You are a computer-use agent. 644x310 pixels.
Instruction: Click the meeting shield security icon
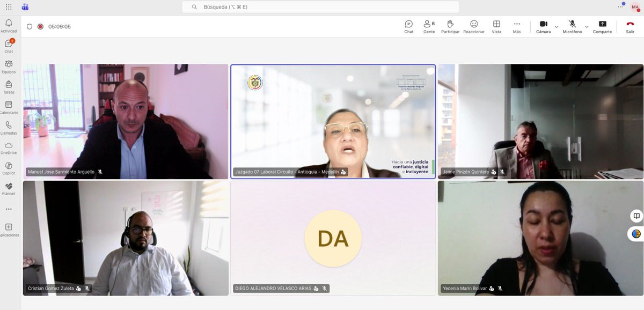click(30, 26)
